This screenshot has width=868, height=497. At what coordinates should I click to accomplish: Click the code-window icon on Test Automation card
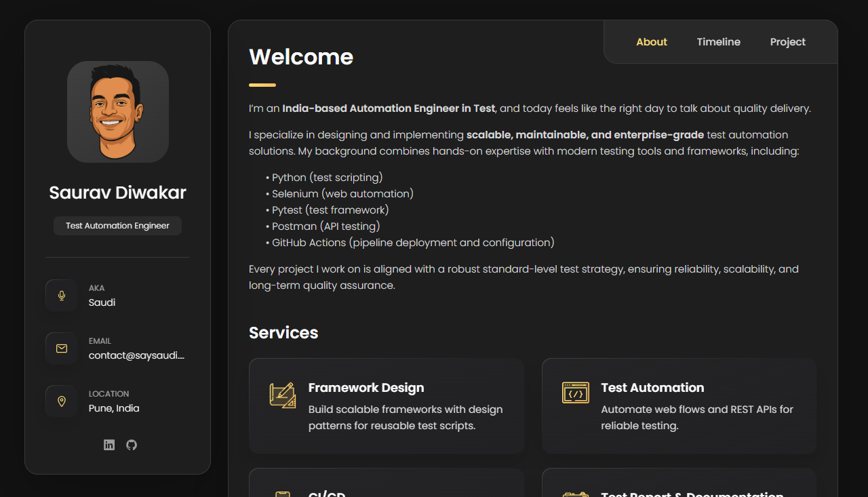(576, 393)
